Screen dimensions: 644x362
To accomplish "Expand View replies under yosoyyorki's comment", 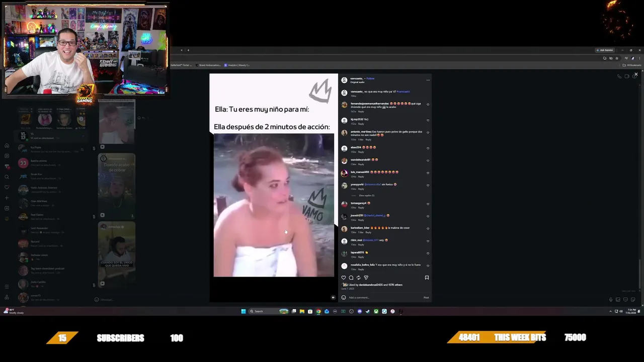I will (366, 196).
